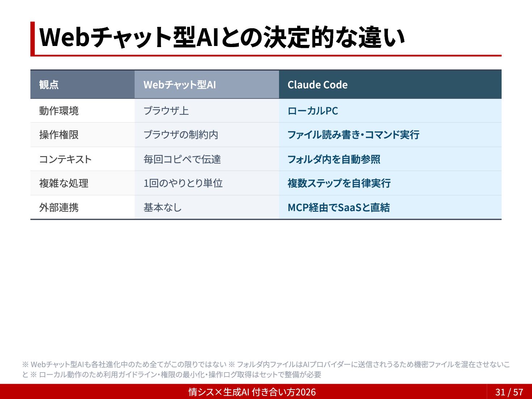Click the footer title '情シス×生成AI 付き合い方2026'
The height and width of the screenshot is (399, 532).
[x=252, y=392]
